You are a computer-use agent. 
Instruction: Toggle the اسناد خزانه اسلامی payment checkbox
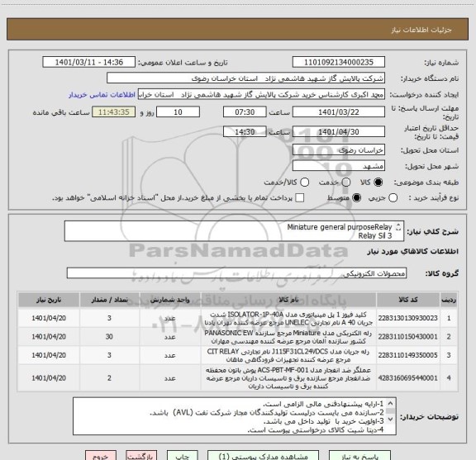tap(300, 198)
